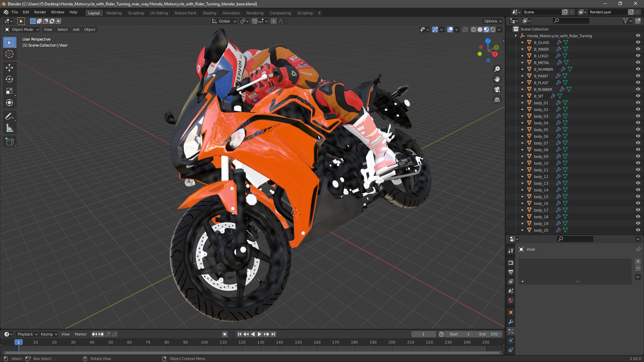
Task: Select the Measure tool
Action: (9, 128)
